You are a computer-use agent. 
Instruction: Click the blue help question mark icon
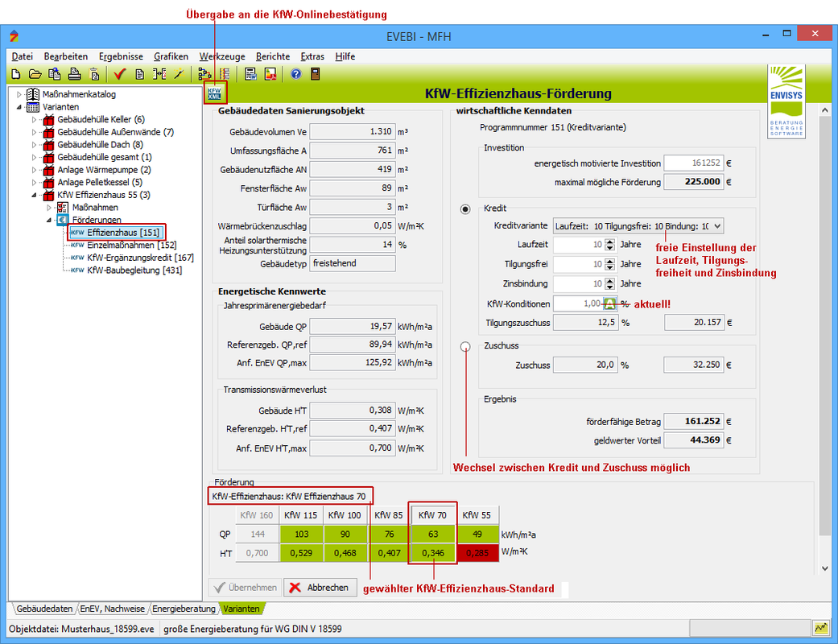pyautogui.click(x=295, y=74)
